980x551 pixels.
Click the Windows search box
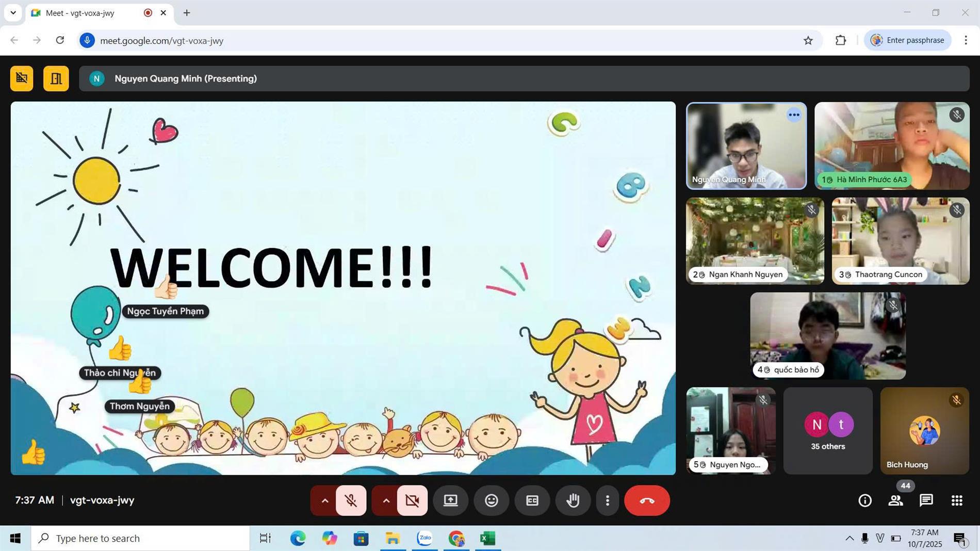(x=140, y=538)
